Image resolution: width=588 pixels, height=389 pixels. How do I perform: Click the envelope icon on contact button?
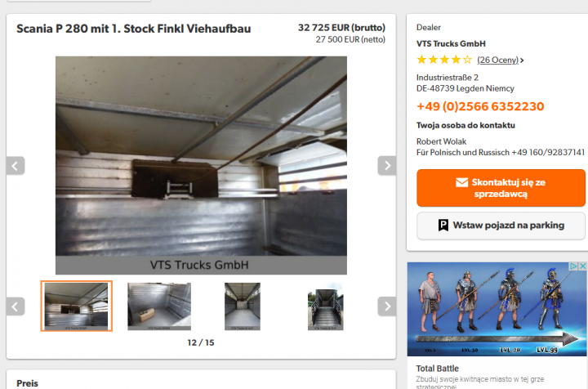tap(461, 182)
